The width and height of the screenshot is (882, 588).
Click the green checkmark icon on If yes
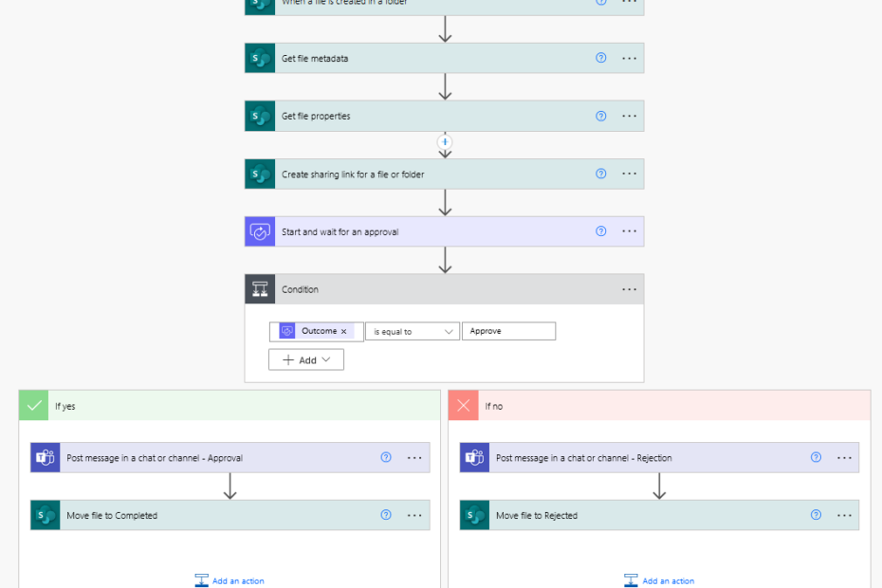[34, 406]
